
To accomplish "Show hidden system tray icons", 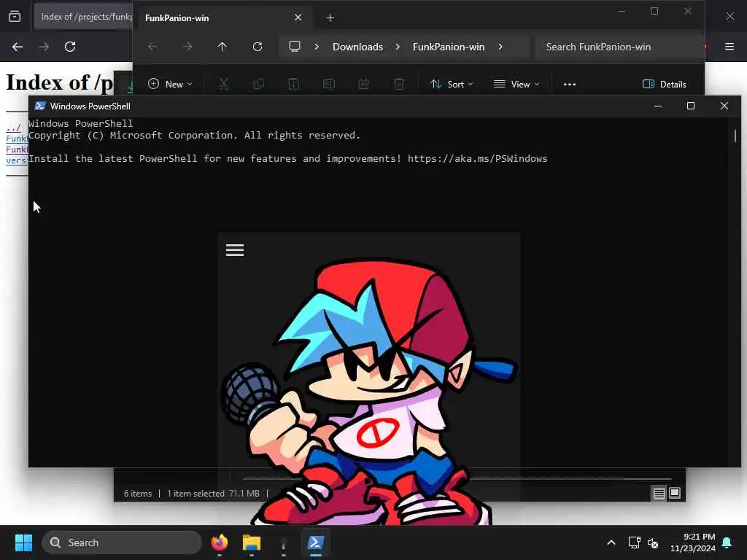I will pos(611,542).
